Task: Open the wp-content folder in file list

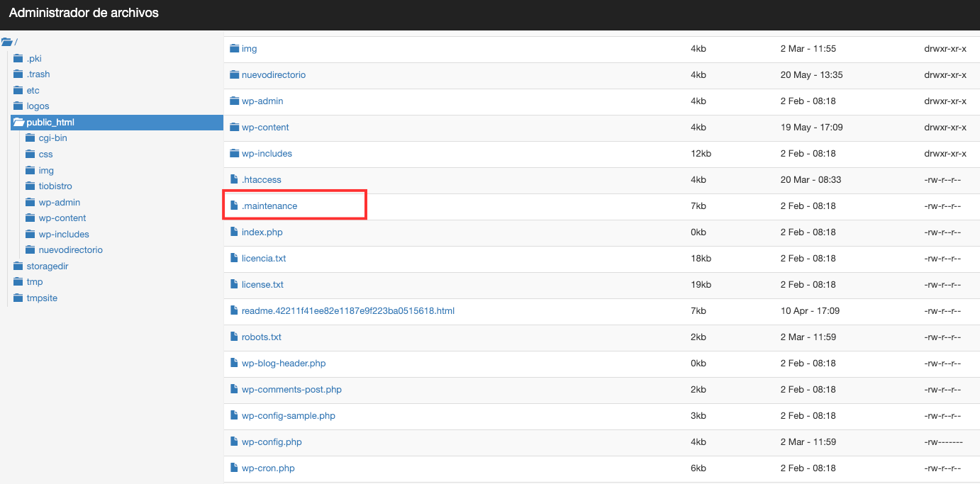Action: pyautogui.click(x=265, y=128)
